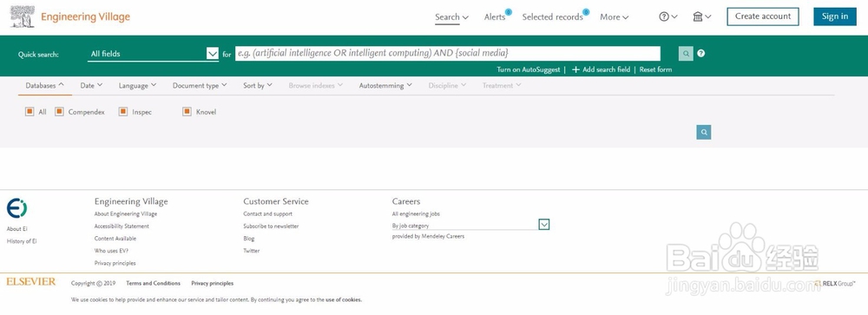
Task: Click the Discipline filter
Action: [x=447, y=85]
